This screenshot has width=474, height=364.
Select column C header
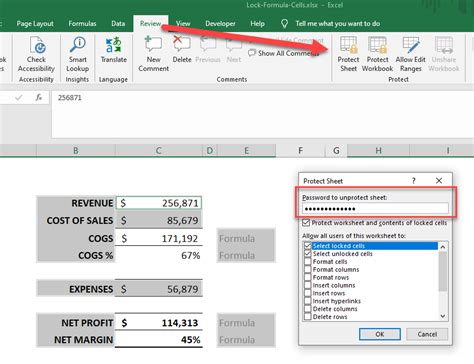159,151
